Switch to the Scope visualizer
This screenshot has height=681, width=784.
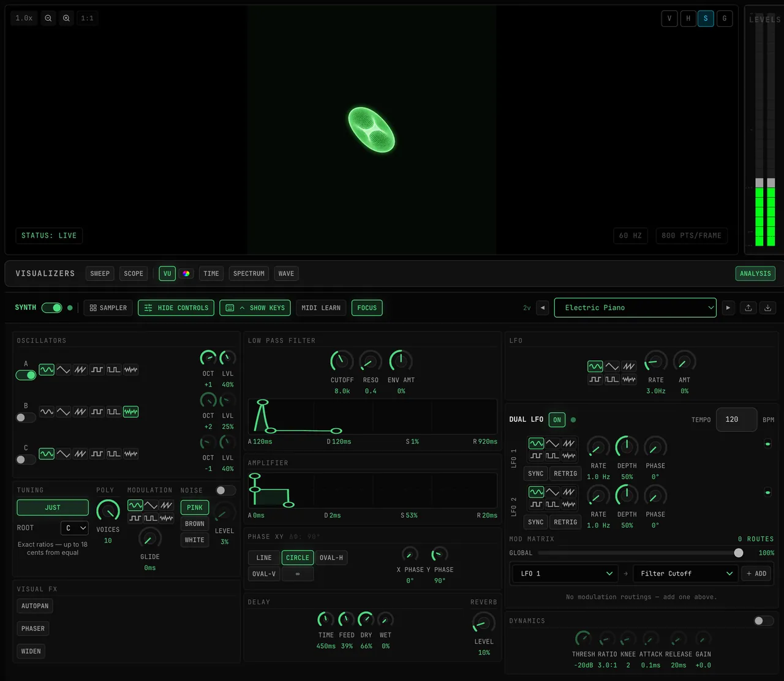[x=134, y=274]
